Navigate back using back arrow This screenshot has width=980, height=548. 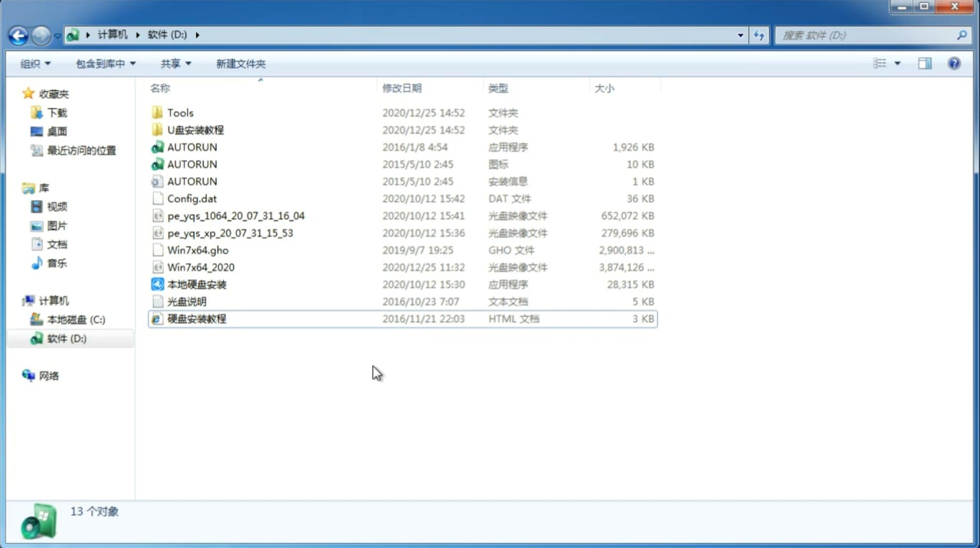[18, 34]
